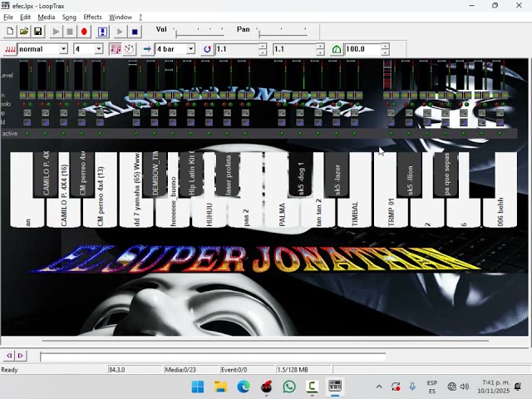Viewport: 532px width, 399px height.
Task: Trigger the 'TRMP 01' white key
Action: [x=391, y=212]
